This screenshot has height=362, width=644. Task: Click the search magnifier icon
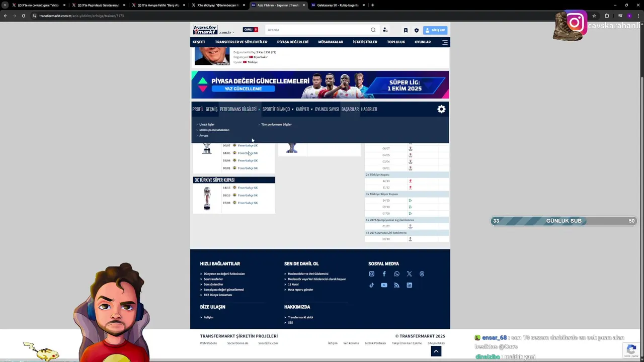point(373,30)
